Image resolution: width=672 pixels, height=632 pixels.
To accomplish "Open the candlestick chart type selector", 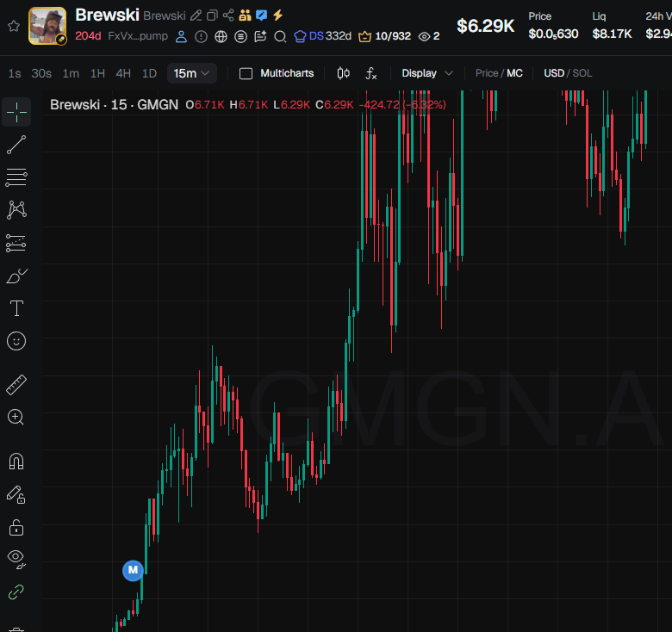I will point(343,74).
